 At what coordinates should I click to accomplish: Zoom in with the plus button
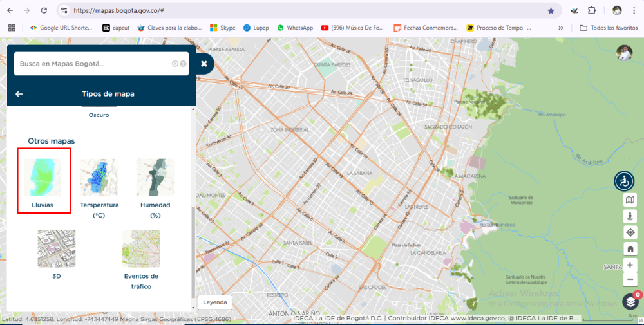(630, 265)
